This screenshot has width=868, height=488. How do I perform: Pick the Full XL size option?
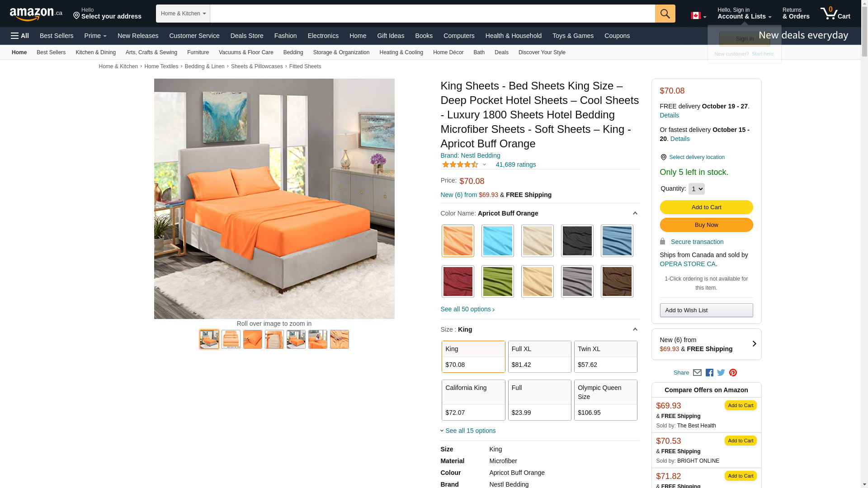tap(539, 357)
